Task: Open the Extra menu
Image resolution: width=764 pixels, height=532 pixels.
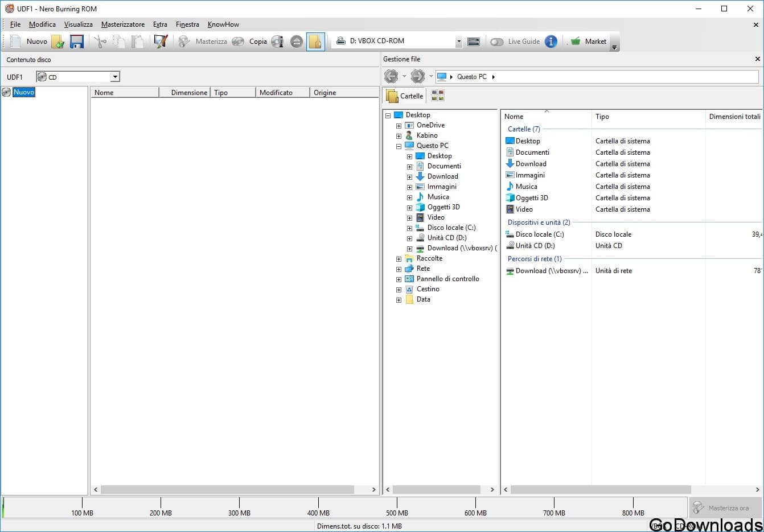Action: pyautogui.click(x=160, y=24)
